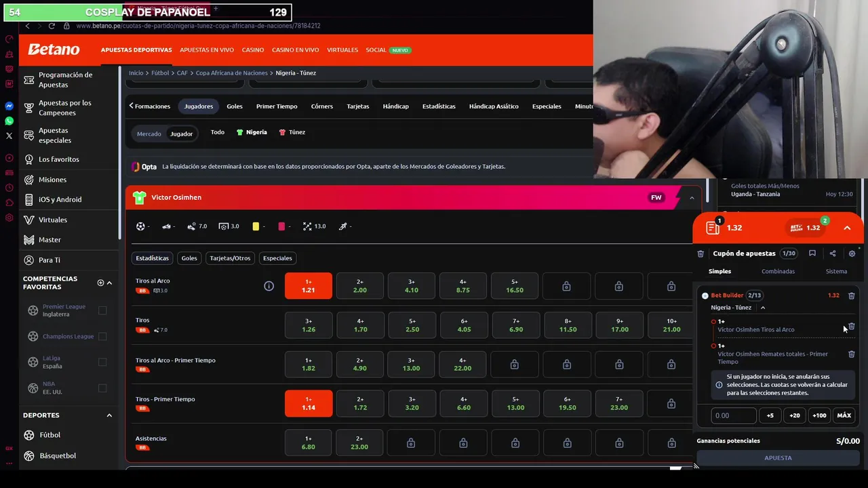Check the Premier League Inglaterra checkbox

pyautogui.click(x=102, y=310)
